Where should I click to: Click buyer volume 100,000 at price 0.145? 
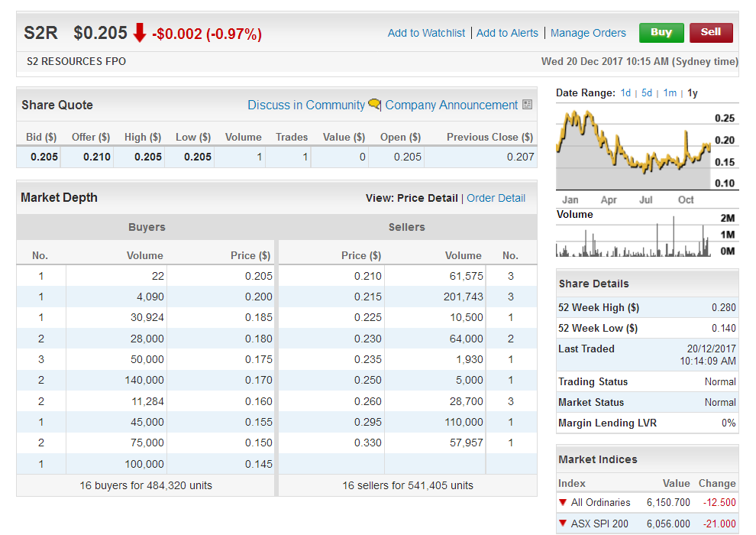tap(144, 464)
